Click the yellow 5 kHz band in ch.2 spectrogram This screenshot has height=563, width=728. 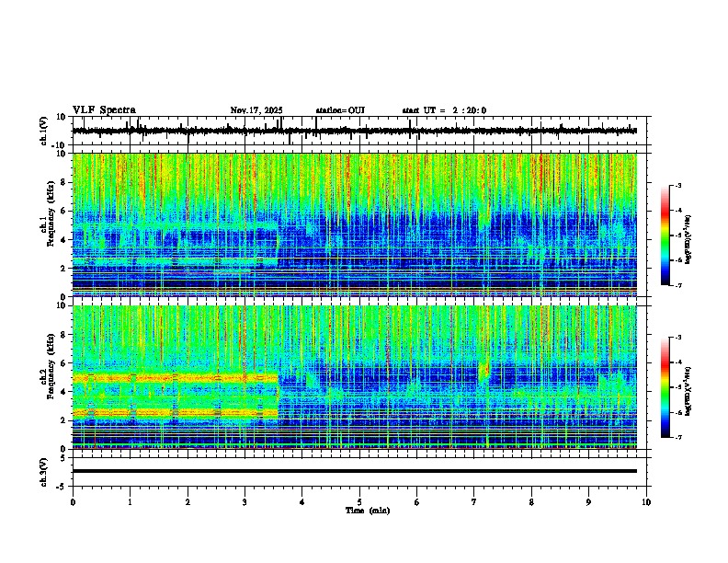click(x=175, y=378)
